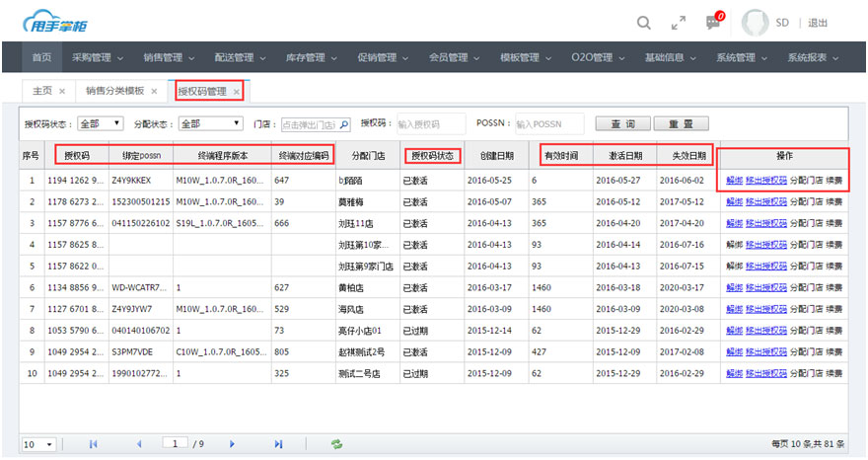
Task: Expand the 销售管理 menu
Action: tap(169, 57)
